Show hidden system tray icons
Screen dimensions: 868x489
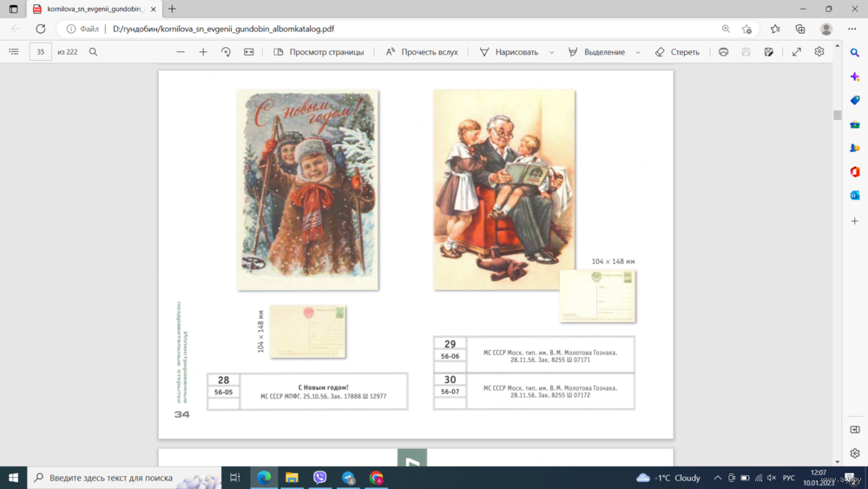coord(718,478)
